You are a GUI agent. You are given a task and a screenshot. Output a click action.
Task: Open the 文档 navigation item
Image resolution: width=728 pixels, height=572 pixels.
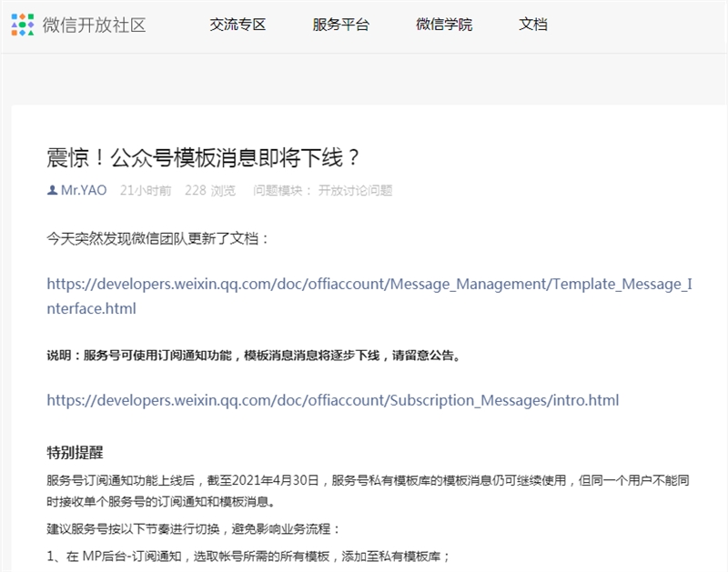tap(533, 25)
